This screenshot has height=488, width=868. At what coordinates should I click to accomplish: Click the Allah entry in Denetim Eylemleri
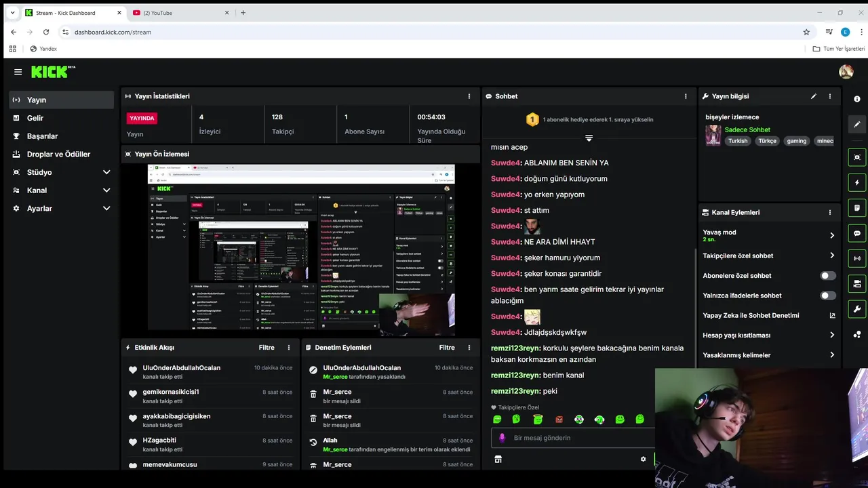391,445
